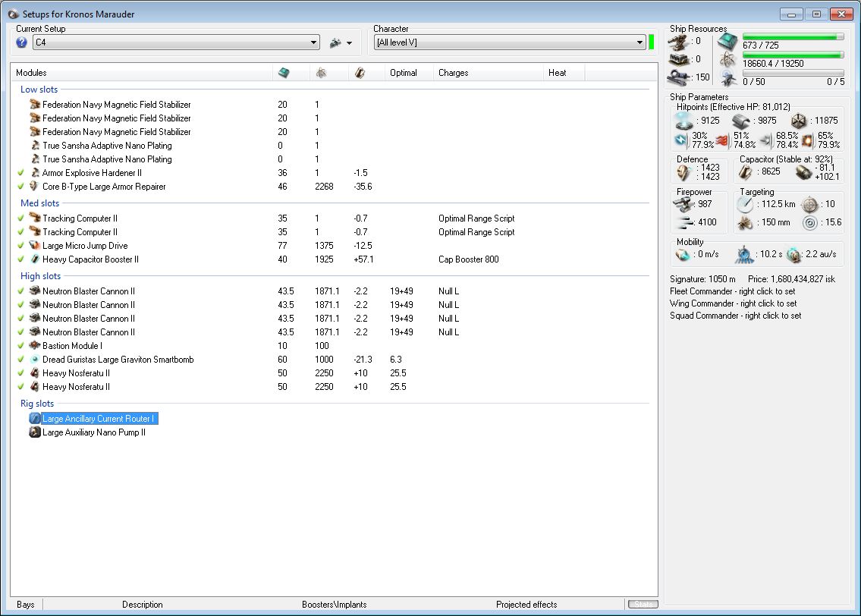
Task: Click the Core B-Type Large Armor Repairer icon
Action: (x=35, y=186)
